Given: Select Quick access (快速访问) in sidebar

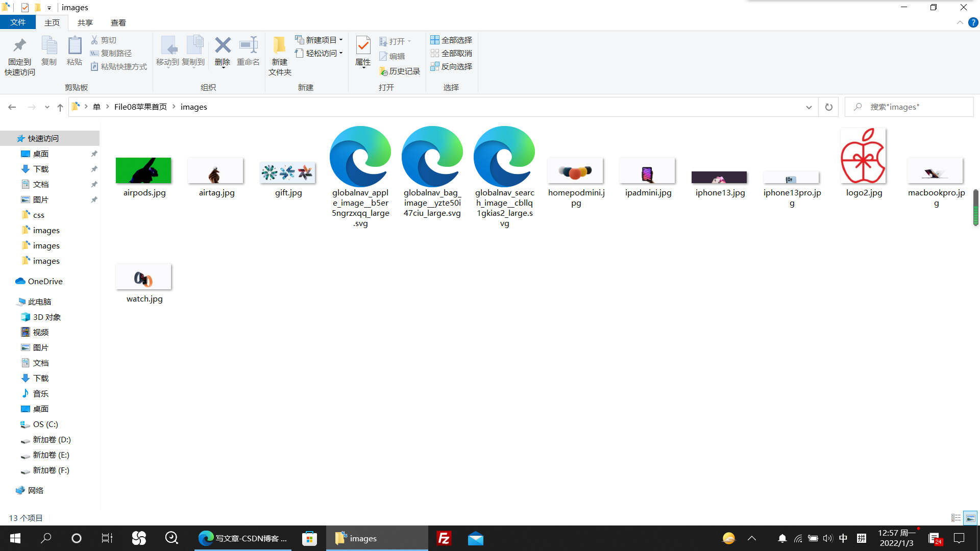Looking at the screenshot, I should pyautogui.click(x=43, y=138).
